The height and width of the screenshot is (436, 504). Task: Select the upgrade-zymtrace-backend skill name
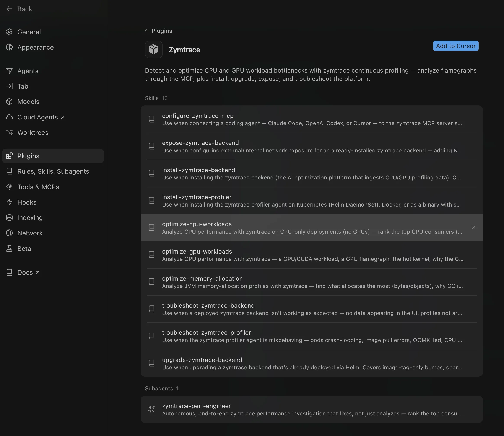tap(202, 360)
